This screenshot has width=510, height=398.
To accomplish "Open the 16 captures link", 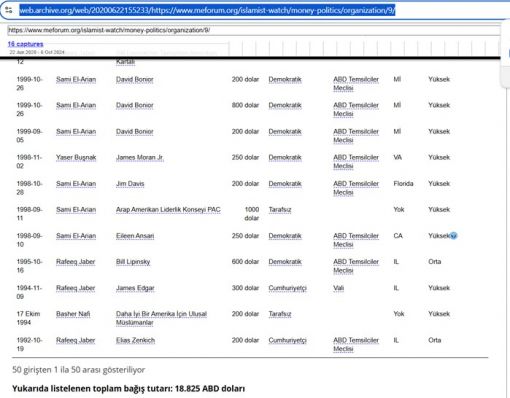I will pyautogui.click(x=26, y=44).
